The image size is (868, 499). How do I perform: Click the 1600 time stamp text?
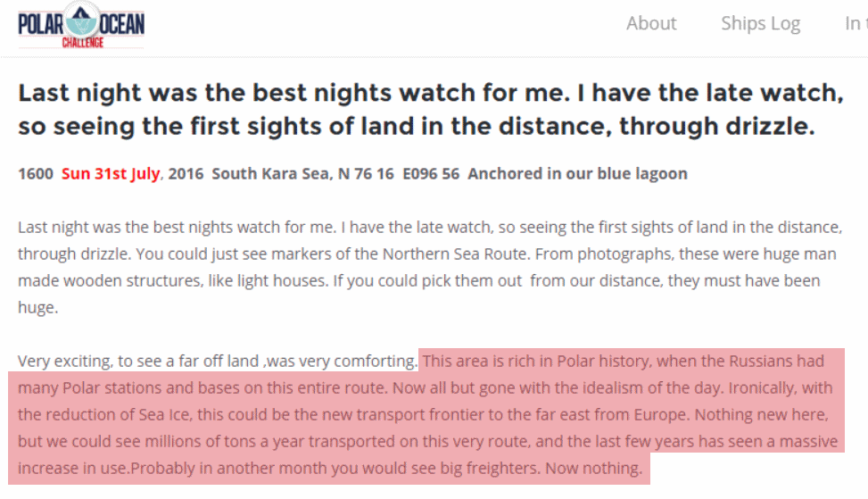point(36,174)
